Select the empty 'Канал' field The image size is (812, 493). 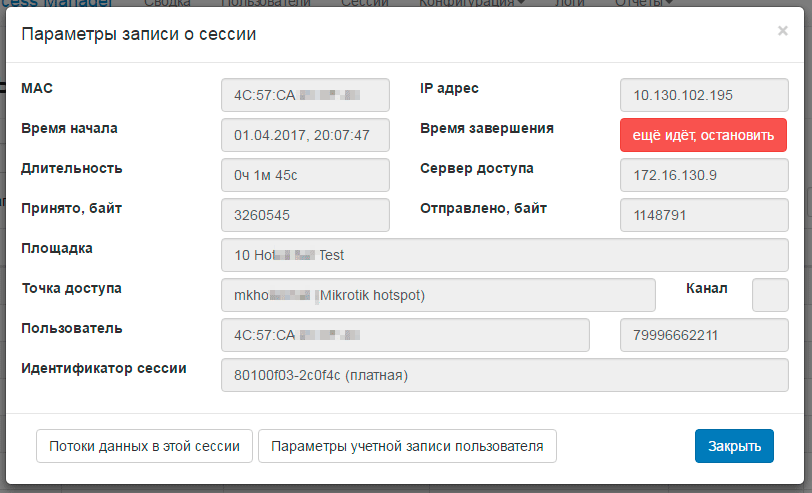point(770,295)
